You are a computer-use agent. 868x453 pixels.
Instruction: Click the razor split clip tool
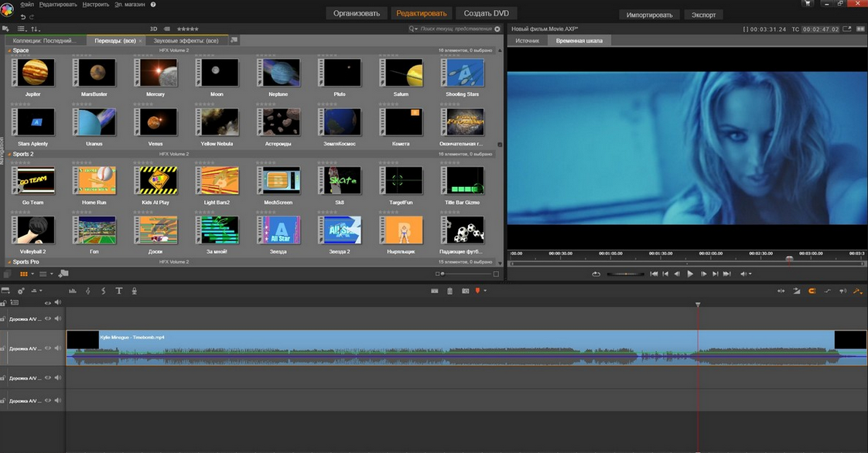coord(435,291)
